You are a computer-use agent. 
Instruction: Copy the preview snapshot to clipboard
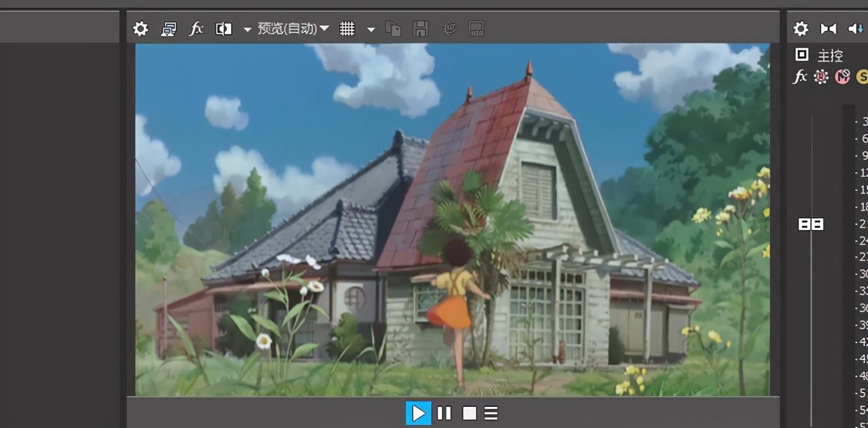point(393,29)
